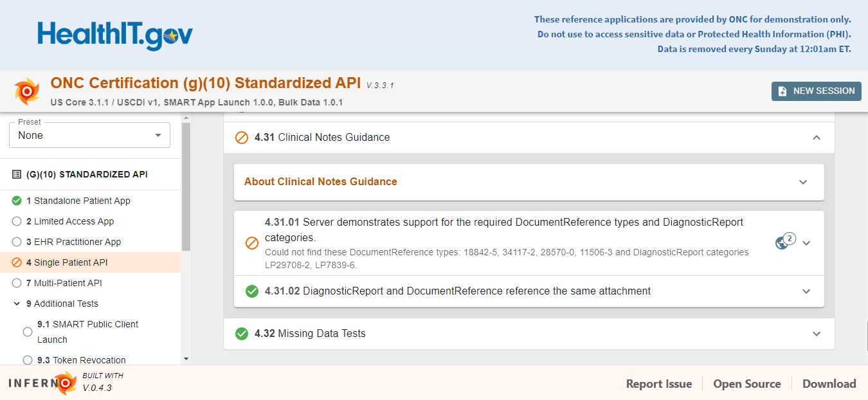
Task: Click the green check icon for Standalone Patient App
Action: [x=17, y=201]
